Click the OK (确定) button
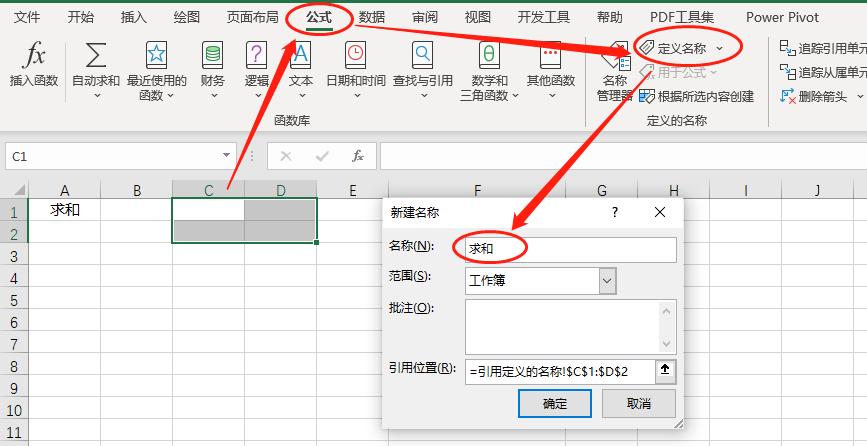The image size is (867, 446). coord(555,403)
